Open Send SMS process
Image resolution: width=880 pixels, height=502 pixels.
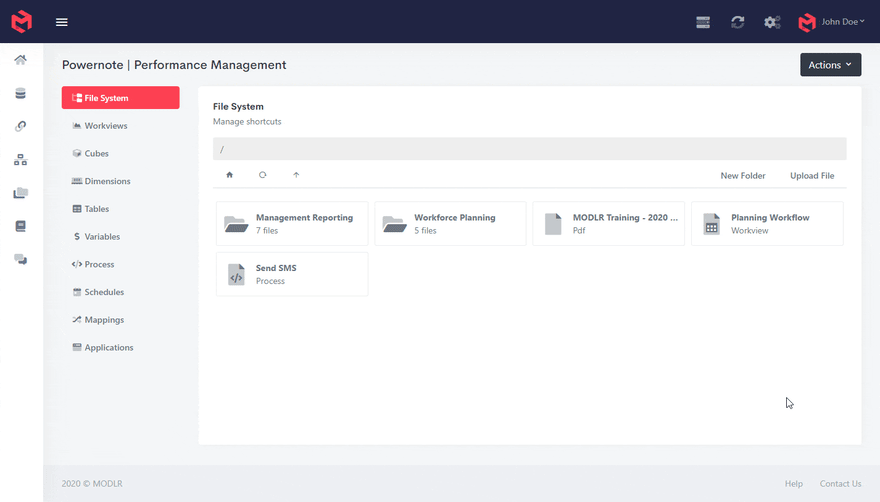292,274
